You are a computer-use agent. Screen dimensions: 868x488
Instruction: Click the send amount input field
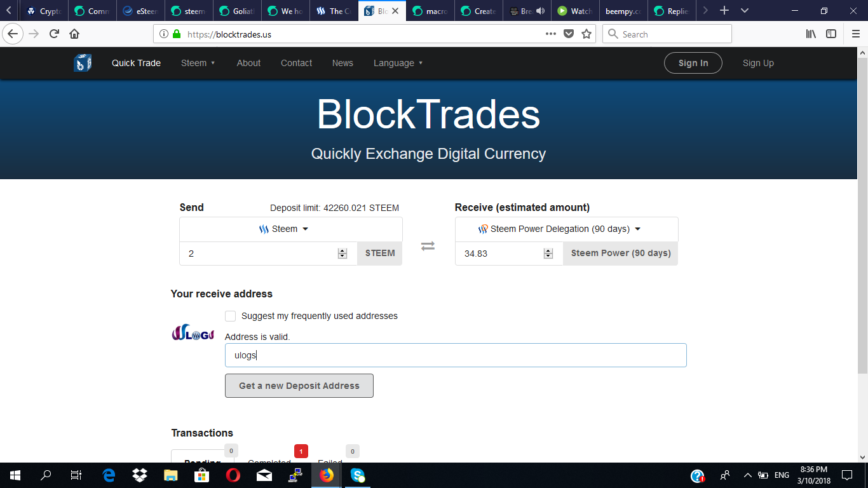point(268,253)
